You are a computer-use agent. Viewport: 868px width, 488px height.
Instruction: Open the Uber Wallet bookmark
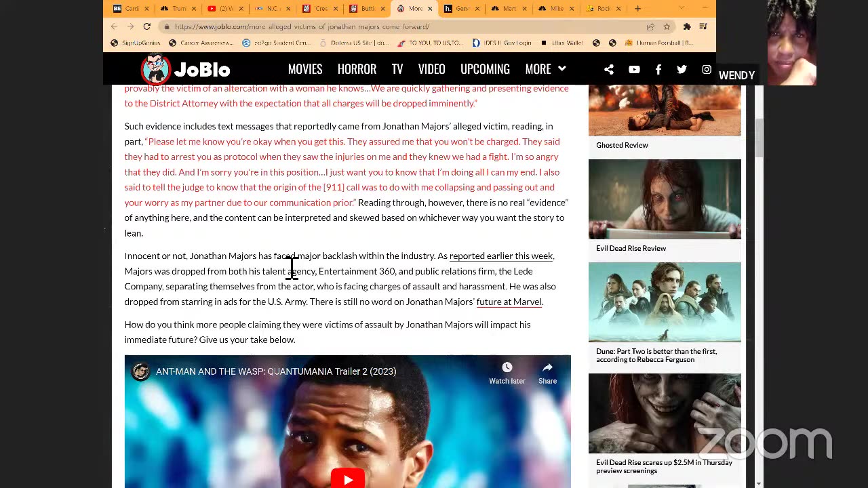pos(562,43)
